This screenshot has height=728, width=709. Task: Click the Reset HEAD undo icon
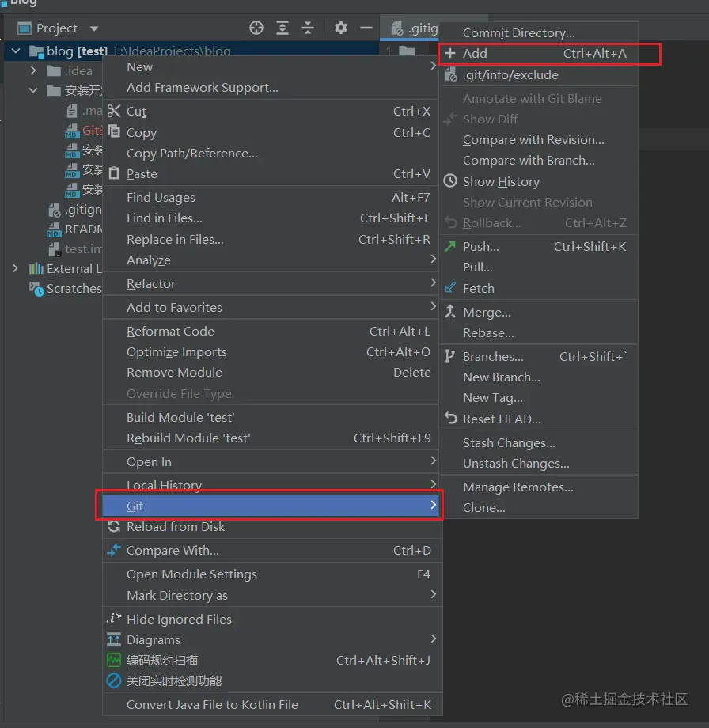450,418
